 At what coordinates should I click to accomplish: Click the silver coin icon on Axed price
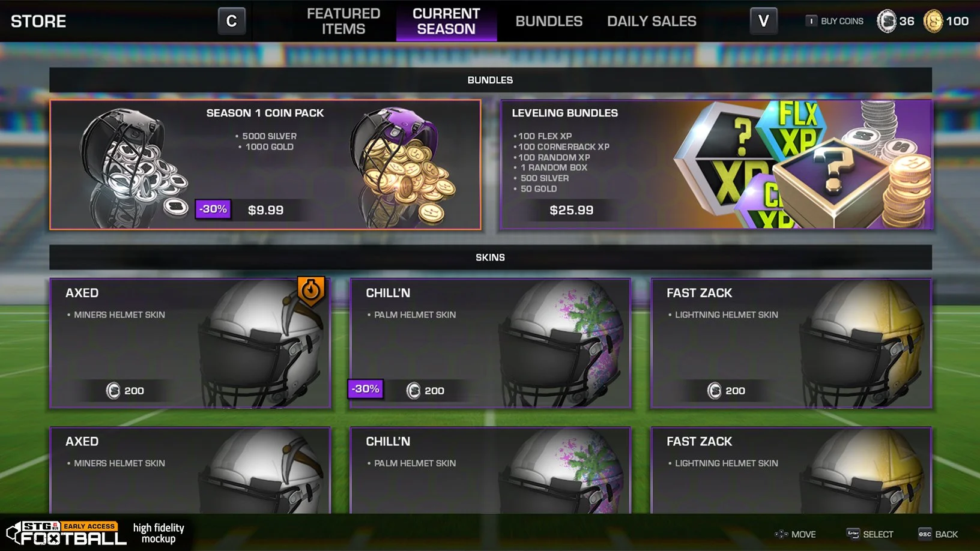coord(113,391)
